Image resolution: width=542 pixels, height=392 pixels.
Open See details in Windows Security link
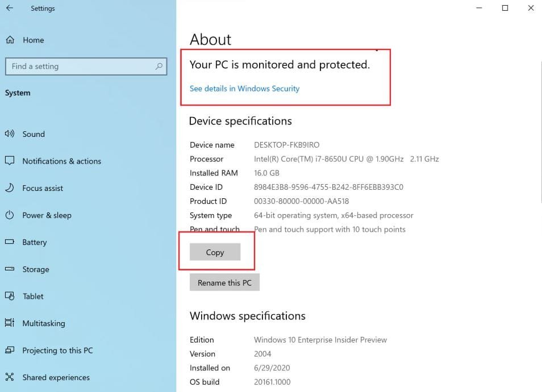(244, 89)
